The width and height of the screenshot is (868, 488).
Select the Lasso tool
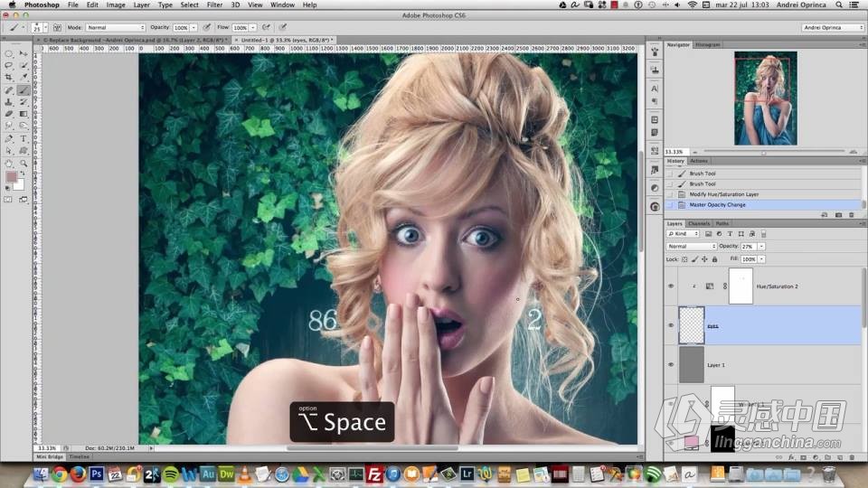pos(9,65)
